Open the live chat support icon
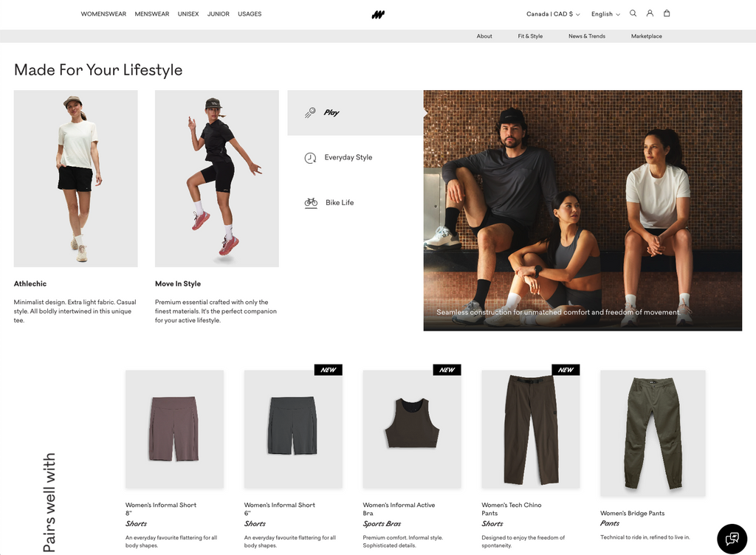The height and width of the screenshot is (555, 756). [732, 538]
